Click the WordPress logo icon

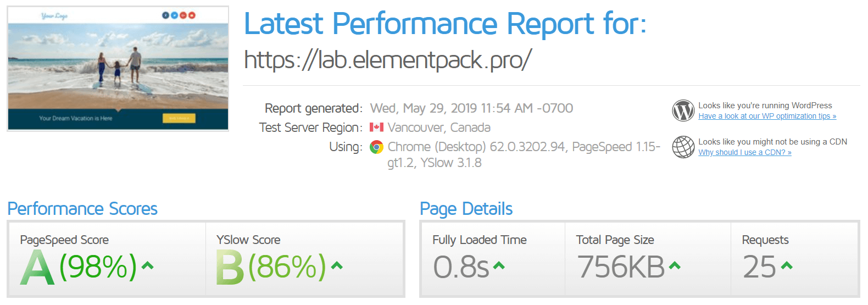(x=683, y=110)
